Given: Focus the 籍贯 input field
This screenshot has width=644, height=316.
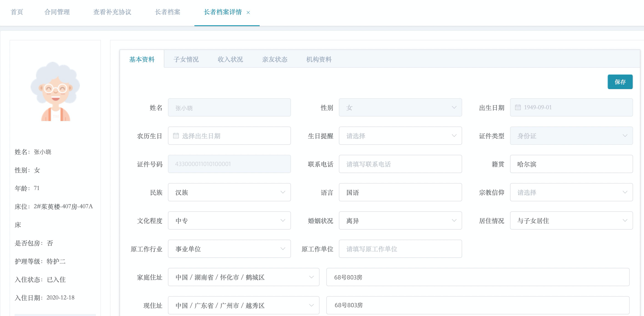Looking at the screenshot, I should click(571, 164).
